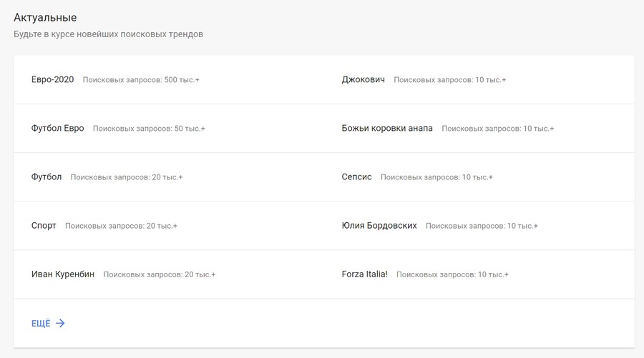Click the 500 тыс.+ search count for Евро-2020
The image size is (644, 358).
(x=141, y=80)
